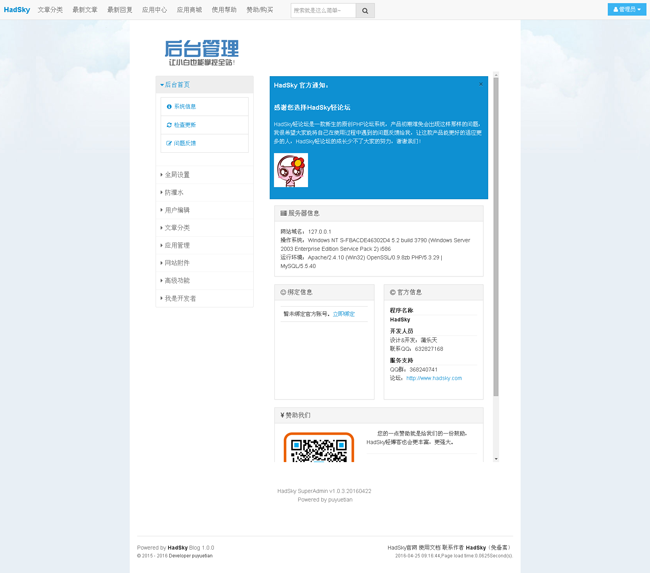Click the 立即绑定 link

[344, 314]
